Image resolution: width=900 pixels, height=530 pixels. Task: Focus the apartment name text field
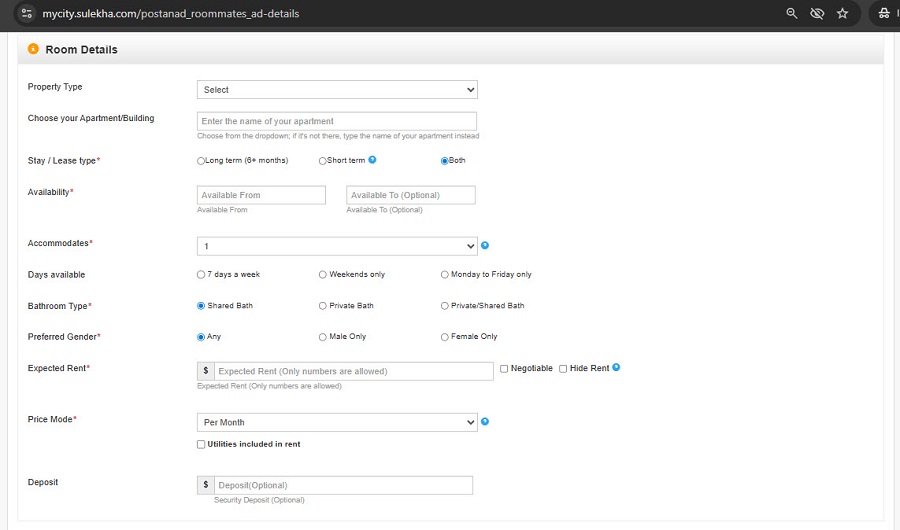[x=337, y=121]
